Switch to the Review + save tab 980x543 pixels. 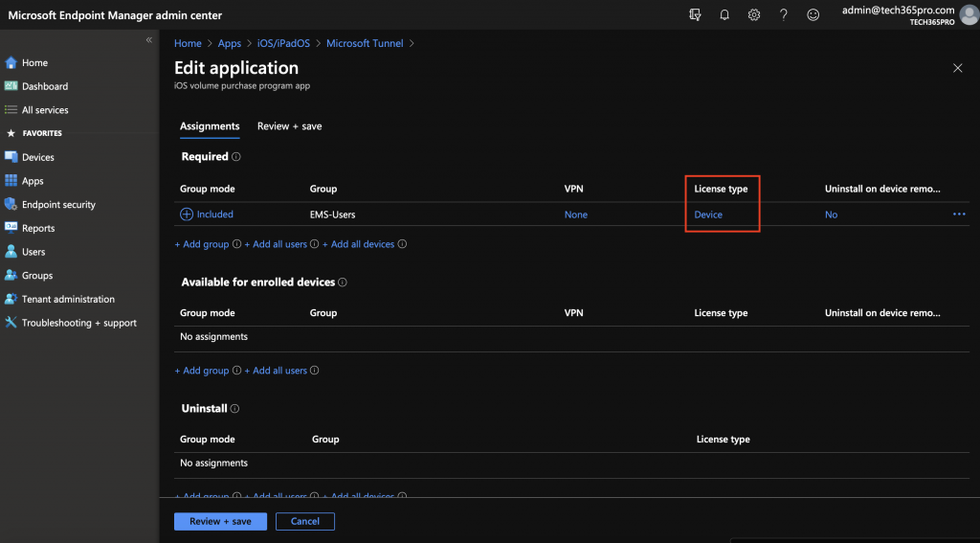(x=289, y=126)
